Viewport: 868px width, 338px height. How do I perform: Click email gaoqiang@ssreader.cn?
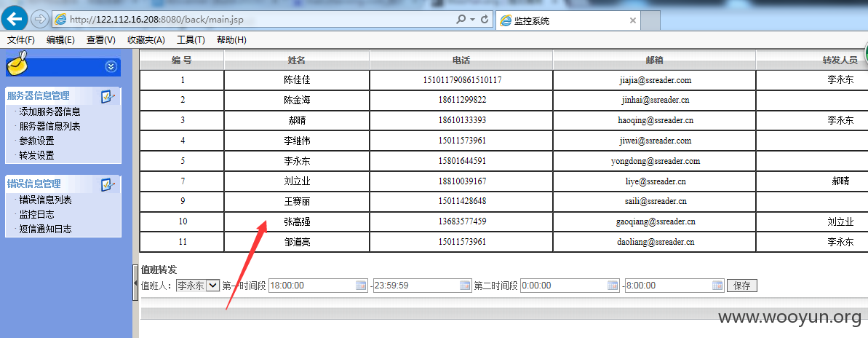[x=656, y=221]
